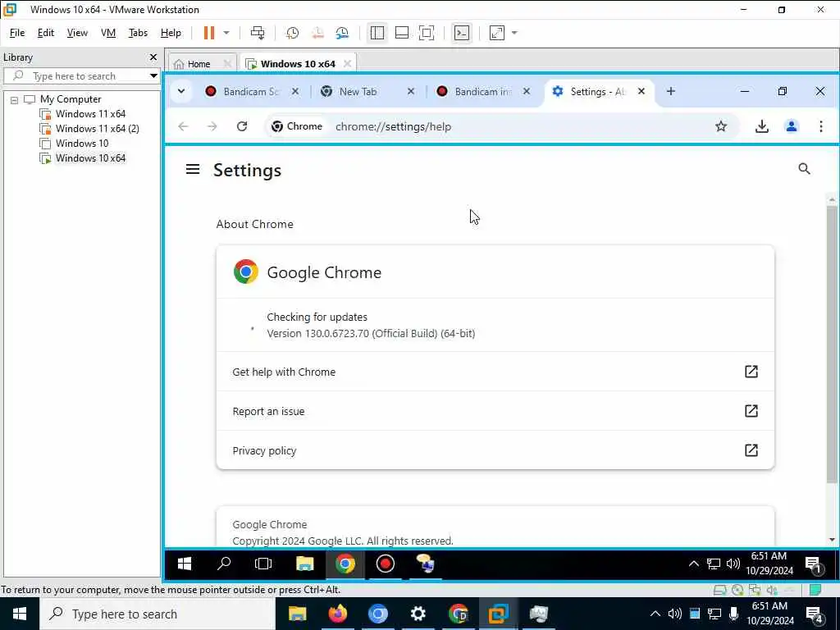The height and width of the screenshot is (630, 840).
Task: Open Chrome tab search chevron
Action: pos(181,91)
